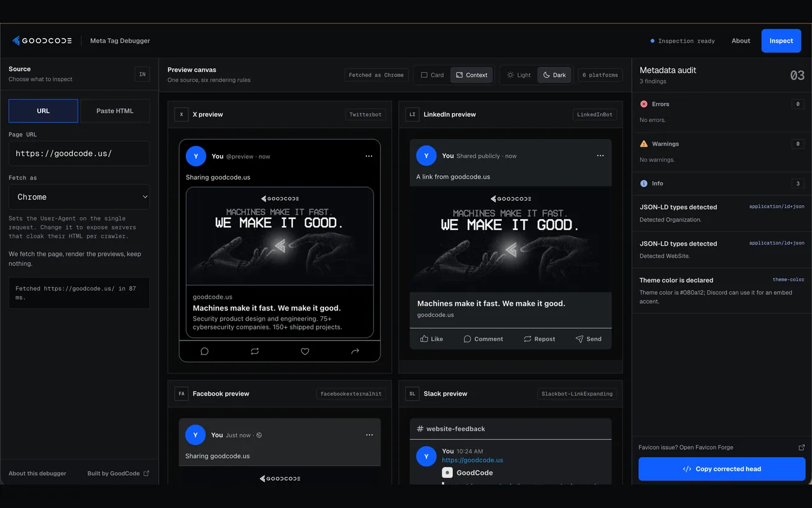The image size is (812, 508).
Task: Click LinkedIn Comment button
Action: pyautogui.click(x=483, y=339)
